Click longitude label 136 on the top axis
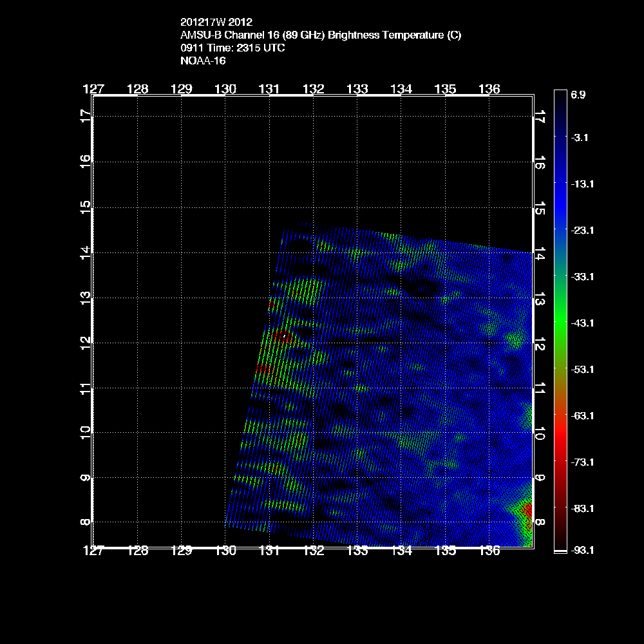The height and width of the screenshot is (644, 644). [490, 89]
